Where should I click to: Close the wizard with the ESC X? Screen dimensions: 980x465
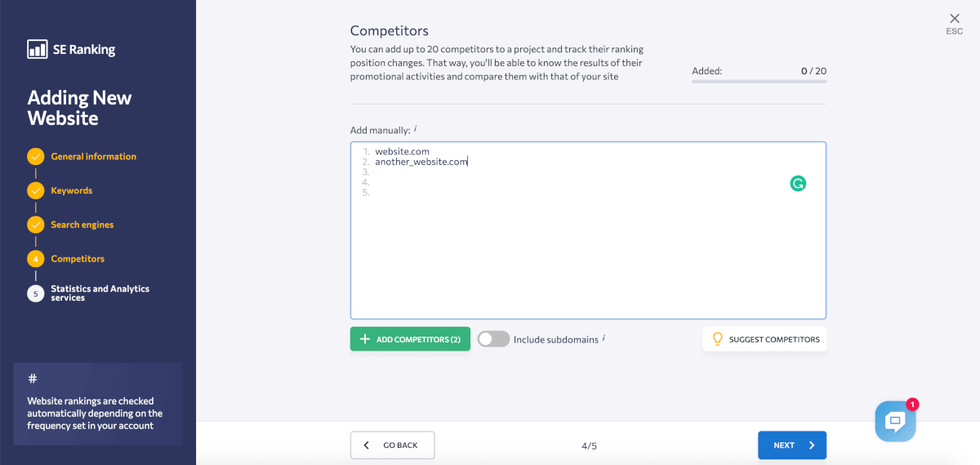click(x=954, y=19)
